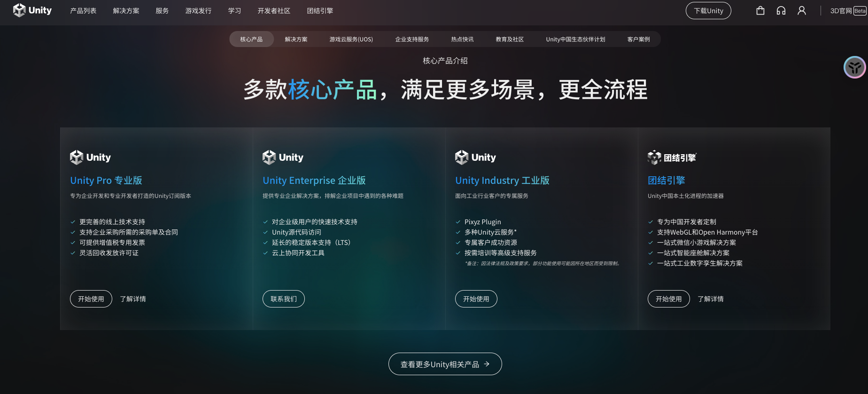Switch to Unity中国生态伙伴计划 tab

coord(575,39)
